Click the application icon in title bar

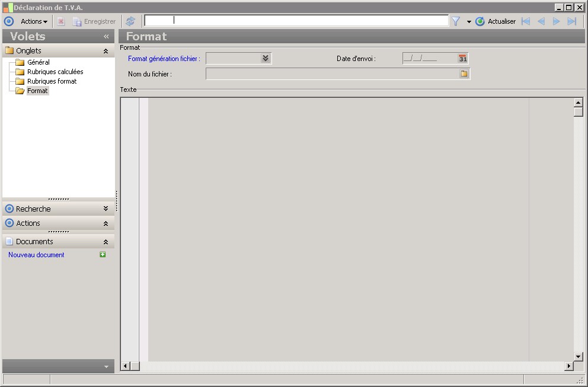click(x=8, y=8)
